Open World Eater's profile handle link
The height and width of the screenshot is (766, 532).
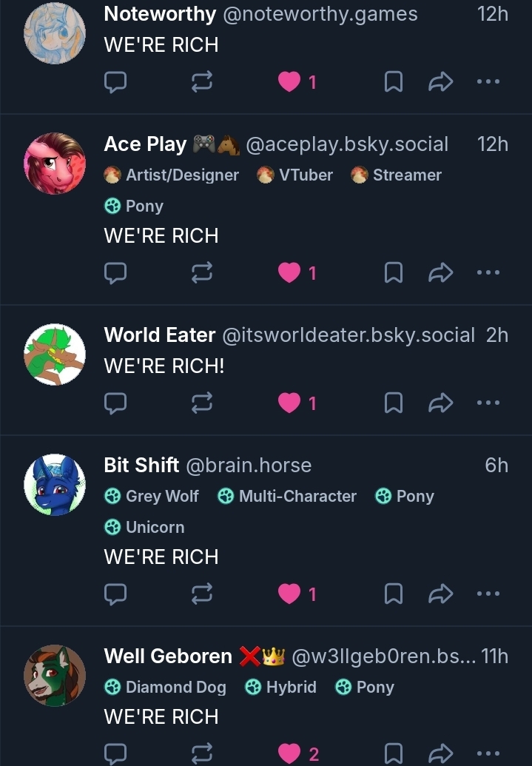pyautogui.click(x=348, y=335)
